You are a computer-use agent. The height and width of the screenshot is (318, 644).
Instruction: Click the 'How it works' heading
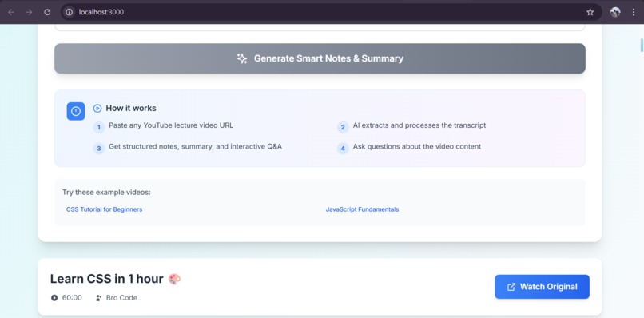click(x=131, y=108)
